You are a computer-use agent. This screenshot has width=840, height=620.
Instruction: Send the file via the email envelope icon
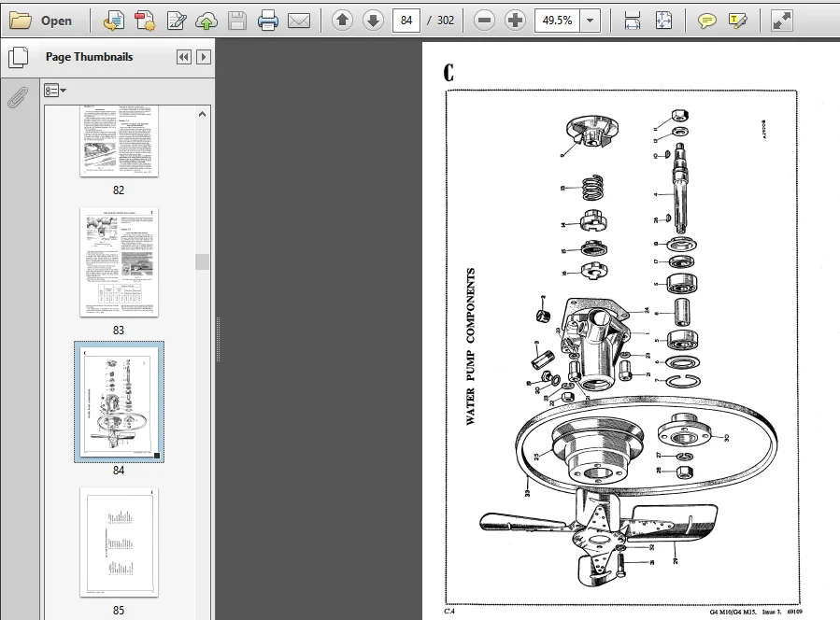pyautogui.click(x=299, y=21)
